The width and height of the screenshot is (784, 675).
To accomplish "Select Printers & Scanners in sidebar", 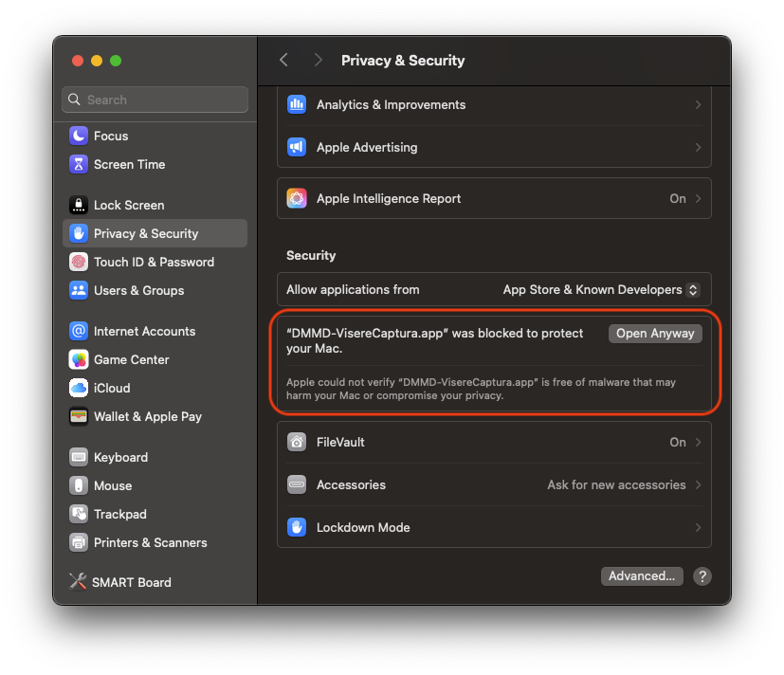I will pos(155,542).
